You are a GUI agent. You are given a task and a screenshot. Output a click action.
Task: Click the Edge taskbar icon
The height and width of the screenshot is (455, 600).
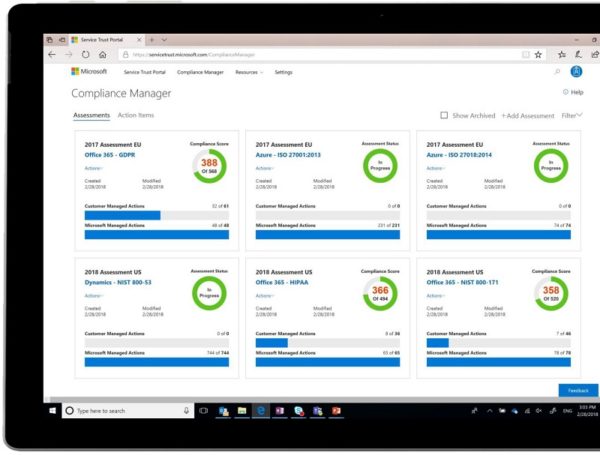pyautogui.click(x=261, y=411)
